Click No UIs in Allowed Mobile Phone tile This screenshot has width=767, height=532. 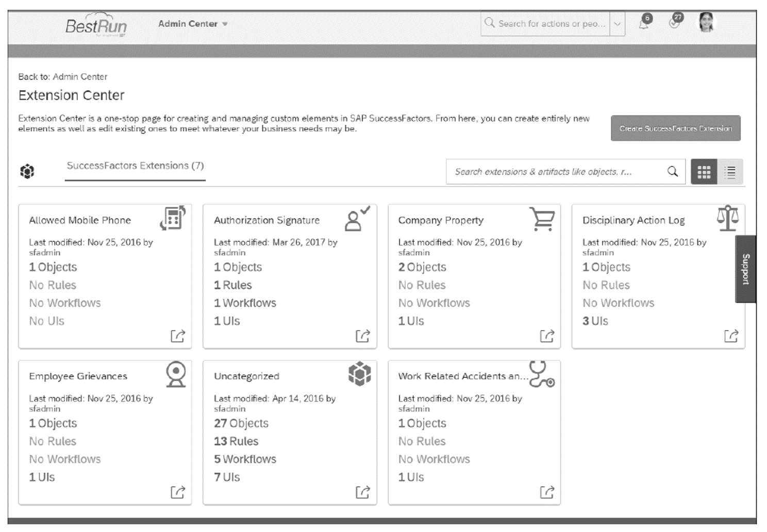coord(47,321)
